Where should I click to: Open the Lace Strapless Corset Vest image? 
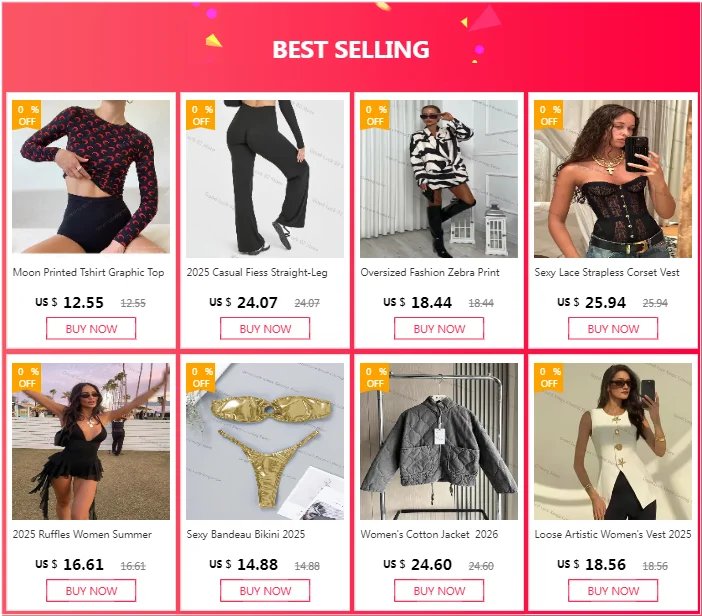point(613,179)
